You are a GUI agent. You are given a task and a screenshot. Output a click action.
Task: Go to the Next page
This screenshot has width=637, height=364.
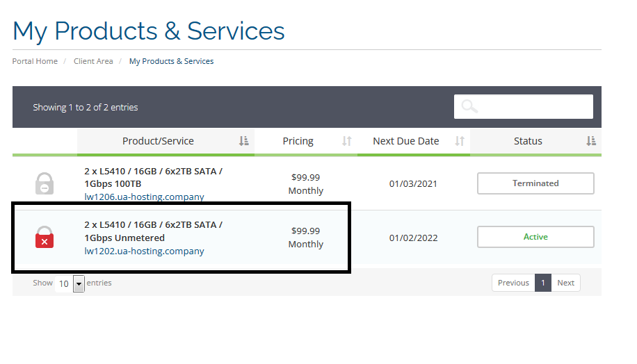click(565, 283)
